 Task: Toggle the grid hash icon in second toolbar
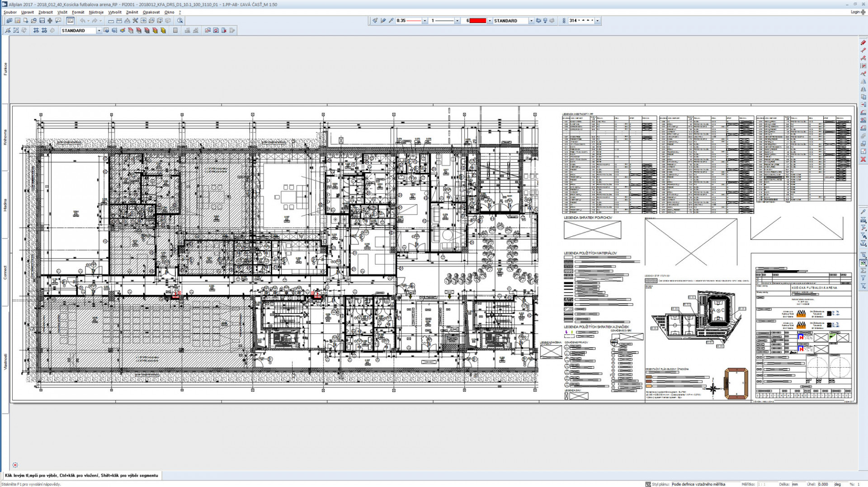36,31
